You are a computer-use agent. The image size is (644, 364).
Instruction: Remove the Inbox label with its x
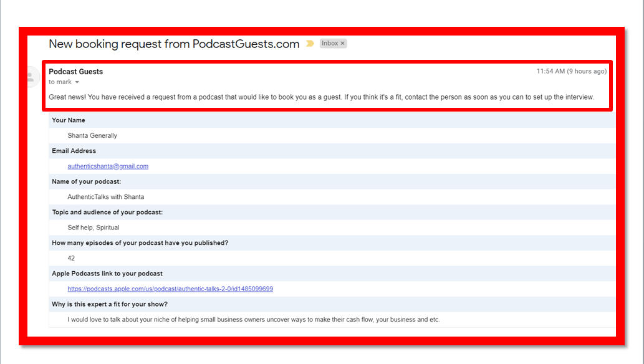(343, 44)
